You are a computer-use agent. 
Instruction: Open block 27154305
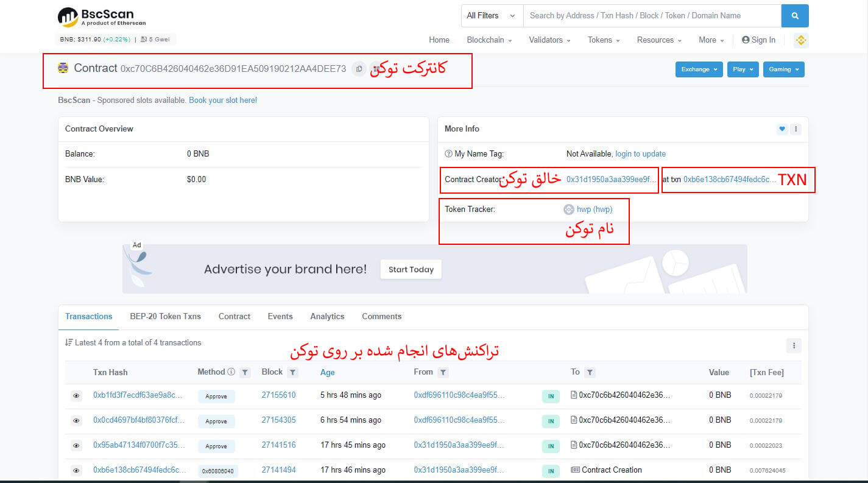(x=278, y=420)
